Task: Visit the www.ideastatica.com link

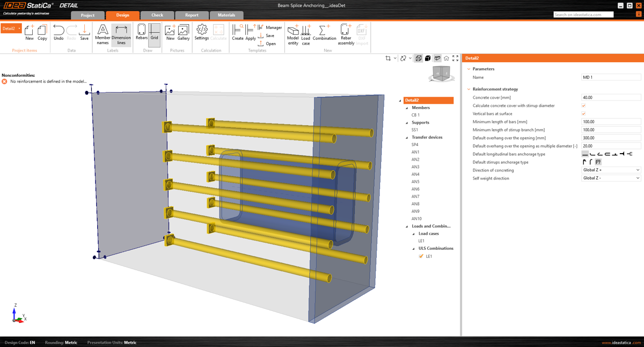Action: point(621,343)
